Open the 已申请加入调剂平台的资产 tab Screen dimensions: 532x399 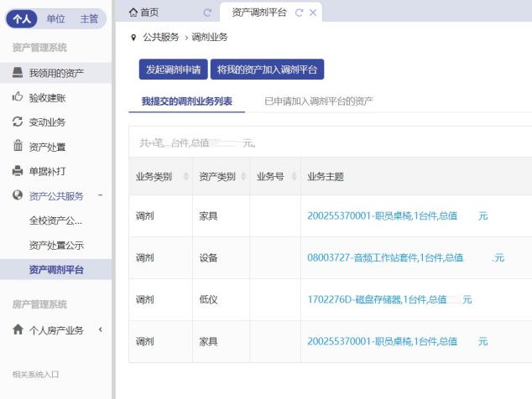[x=318, y=101]
